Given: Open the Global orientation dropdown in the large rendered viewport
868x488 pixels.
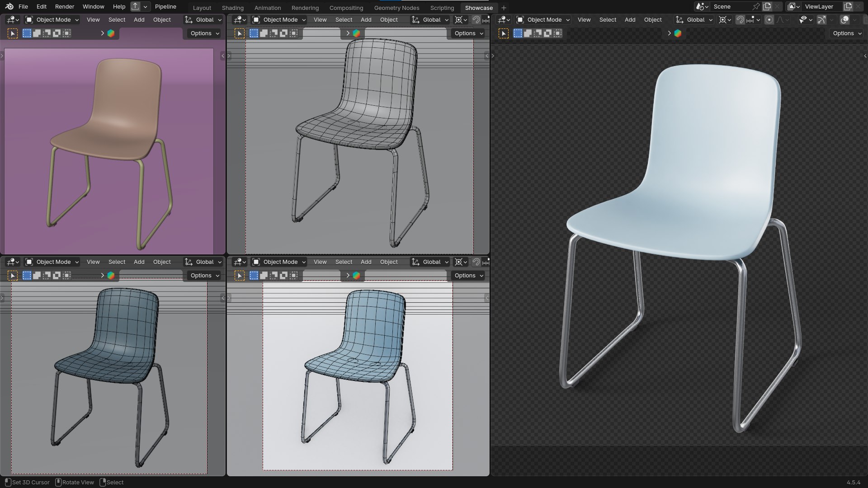Looking at the screenshot, I should 694,19.
